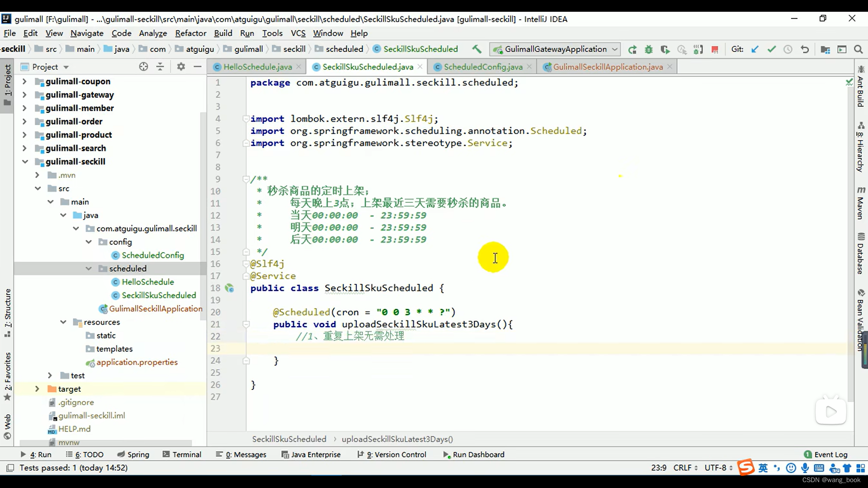Show Git history clock icon
The height and width of the screenshot is (488, 868).
[788, 49]
